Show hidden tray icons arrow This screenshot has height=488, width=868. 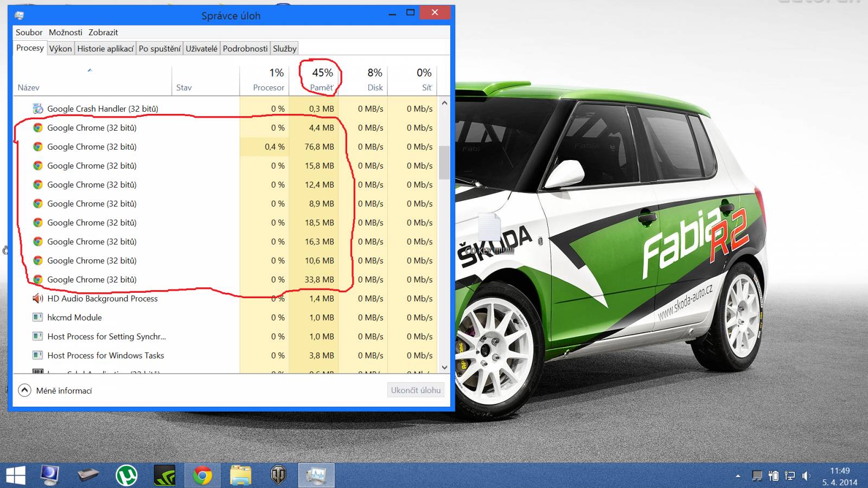(x=738, y=476)
